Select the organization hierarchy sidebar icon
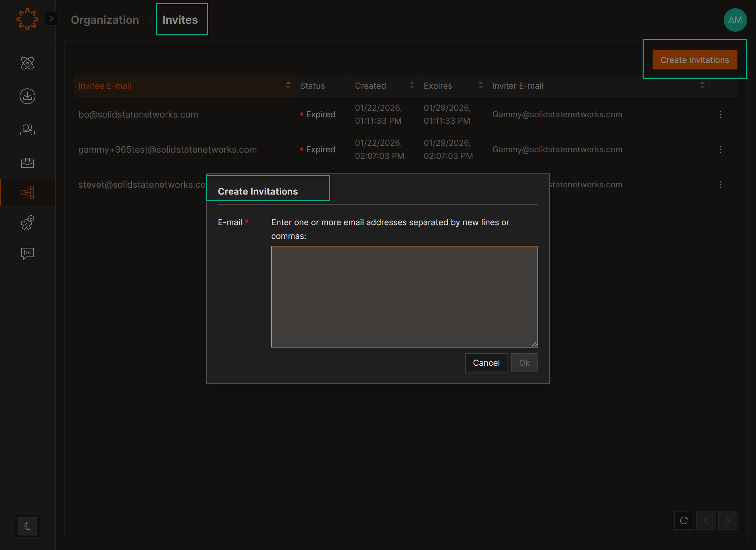This screenshot has height=550, width=756. point(27,192)
